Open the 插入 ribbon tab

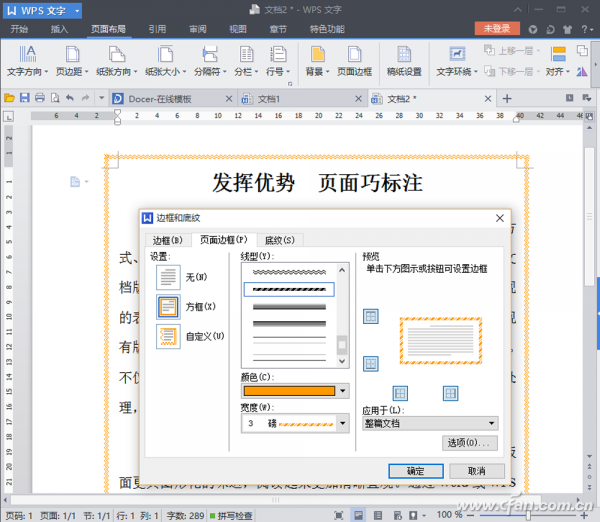coord(59,29)
